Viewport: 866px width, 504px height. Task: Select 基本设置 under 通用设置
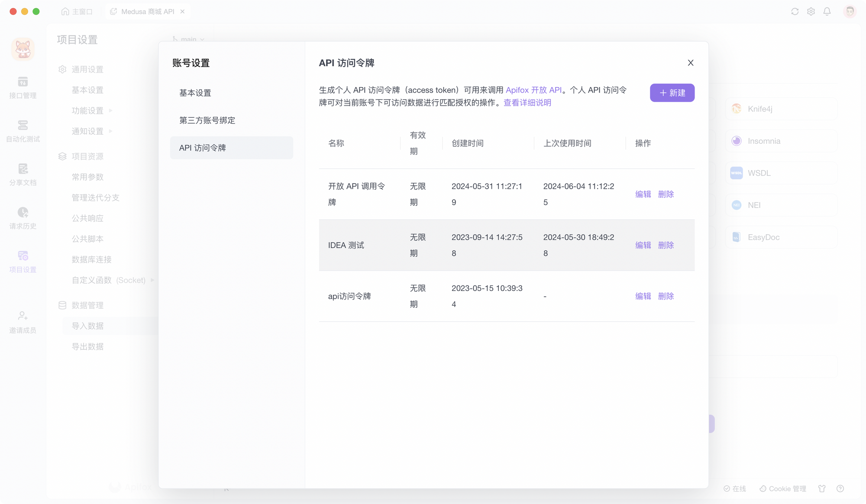(87, 90)
